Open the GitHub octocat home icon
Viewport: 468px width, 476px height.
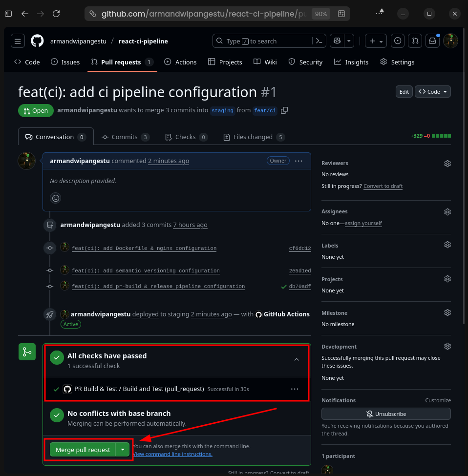pyautogui.click(x=37, y=41)
